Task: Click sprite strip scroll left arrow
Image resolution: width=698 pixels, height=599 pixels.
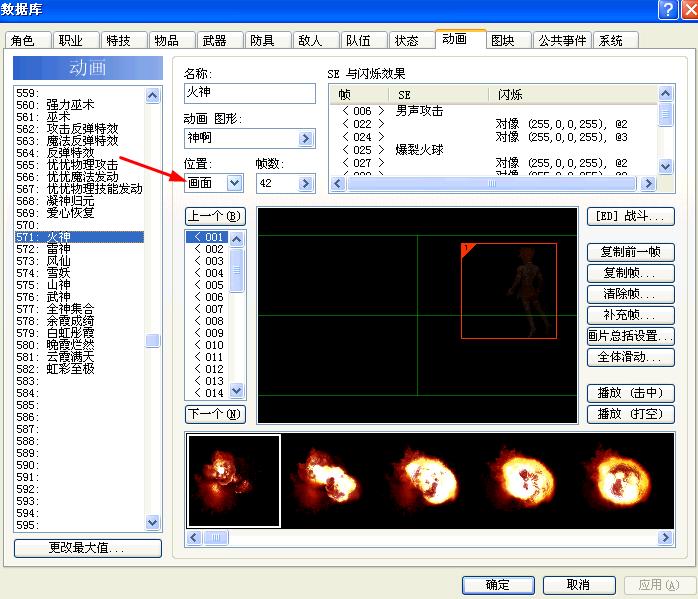Action: tap(194, 538)
